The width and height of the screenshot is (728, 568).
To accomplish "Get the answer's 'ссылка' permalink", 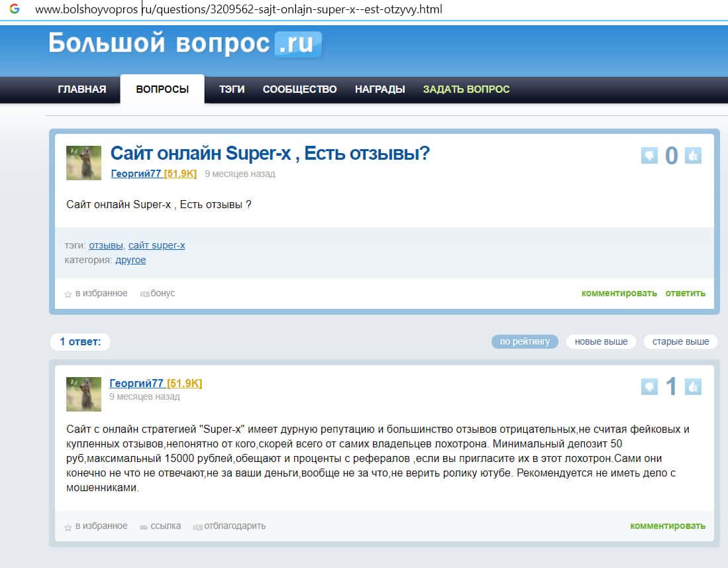I will 161,526.
